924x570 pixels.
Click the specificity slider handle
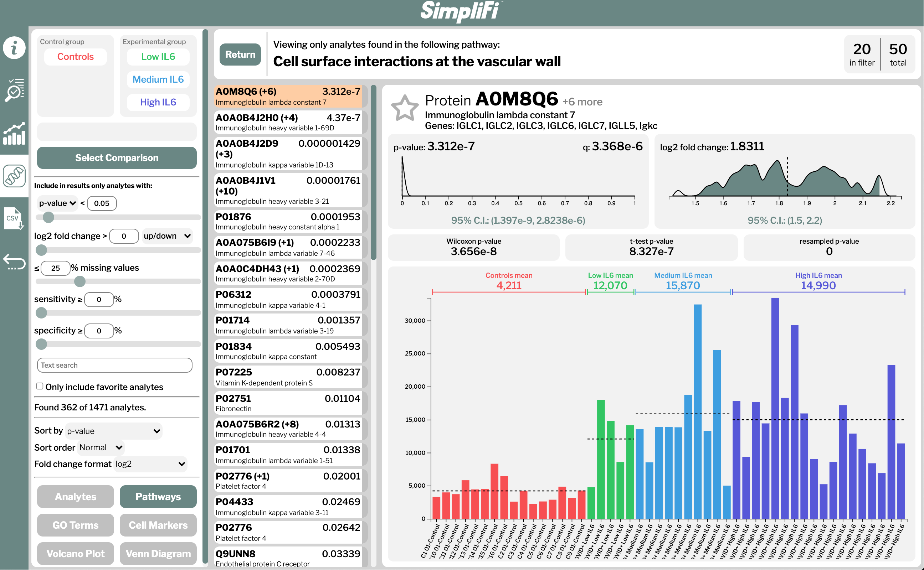pyautogui.click(x=41, y=344)
